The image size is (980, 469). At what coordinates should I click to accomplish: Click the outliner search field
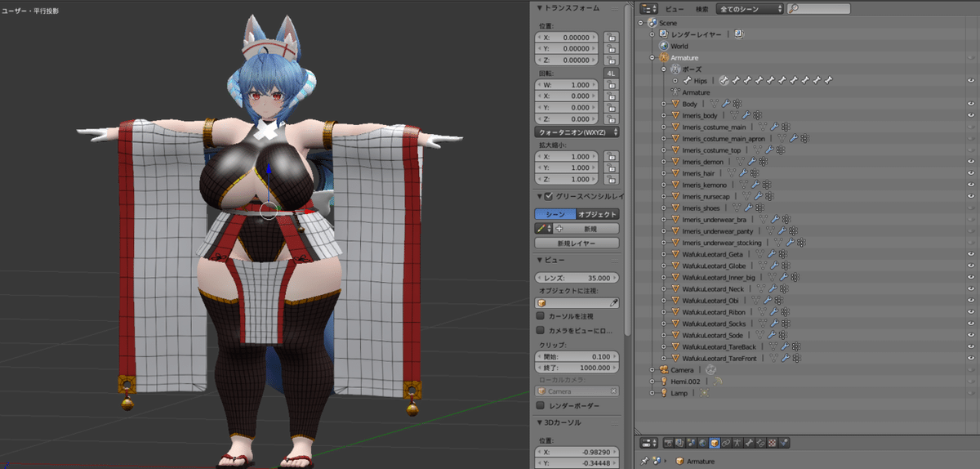[x=818, y=8]
